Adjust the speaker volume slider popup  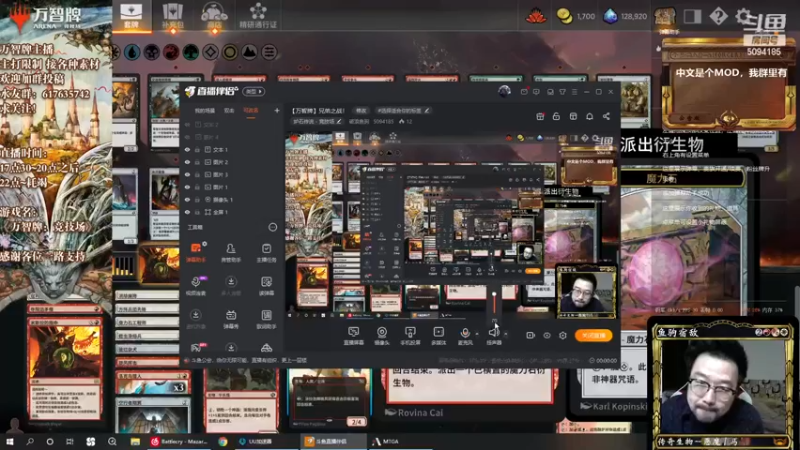tap(494, 304)
